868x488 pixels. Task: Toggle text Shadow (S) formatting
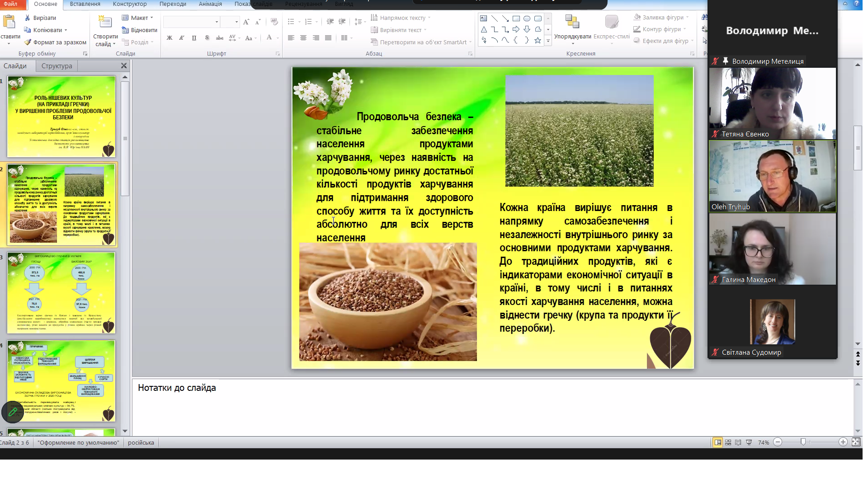207,38
